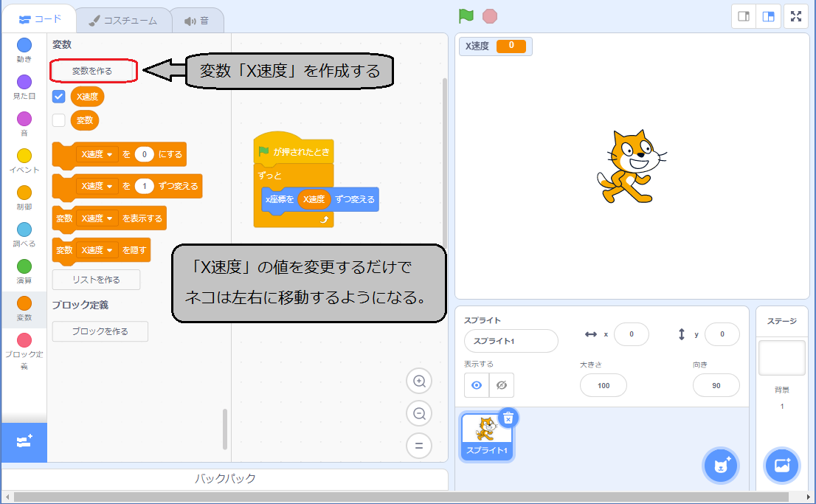Image resolution: width=816 pixels, height=504 pixels.
Task: Reset workspace zoom with equals icon
Action: (419, 446)
